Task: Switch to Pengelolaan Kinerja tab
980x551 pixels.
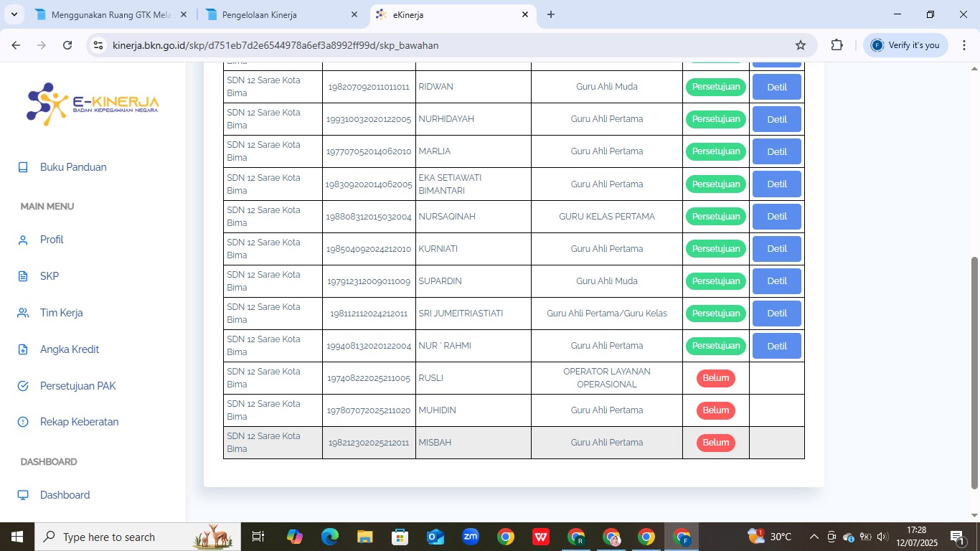Action: pos(281,14)
